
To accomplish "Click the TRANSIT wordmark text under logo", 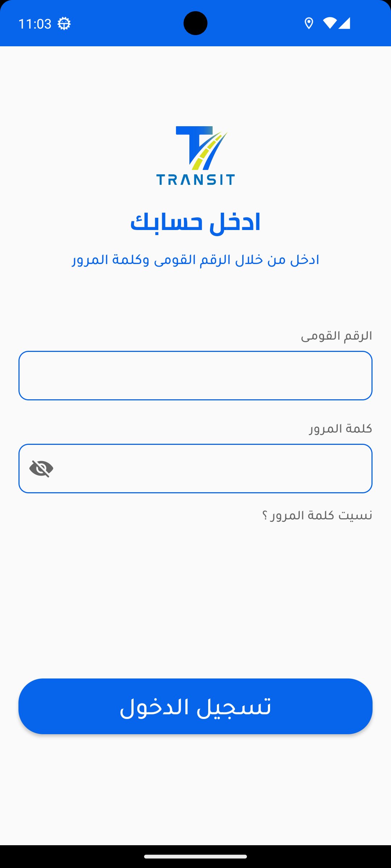I will 195,179.
